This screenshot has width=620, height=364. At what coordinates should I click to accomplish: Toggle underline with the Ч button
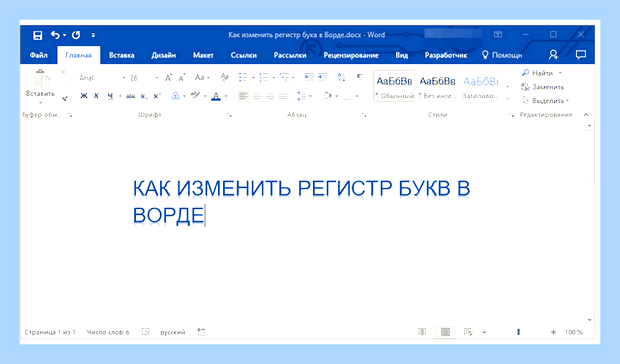click(x=110, y=96)
